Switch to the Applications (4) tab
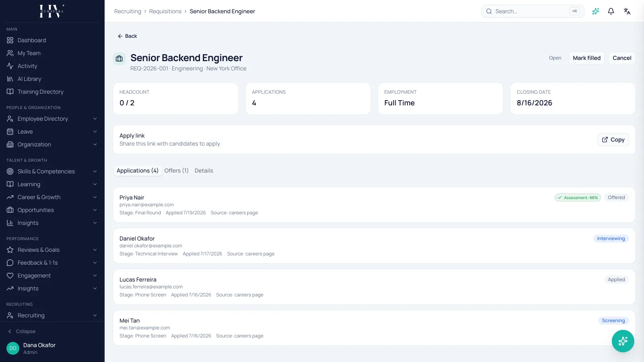644x362 pixels. pos(138,171)
